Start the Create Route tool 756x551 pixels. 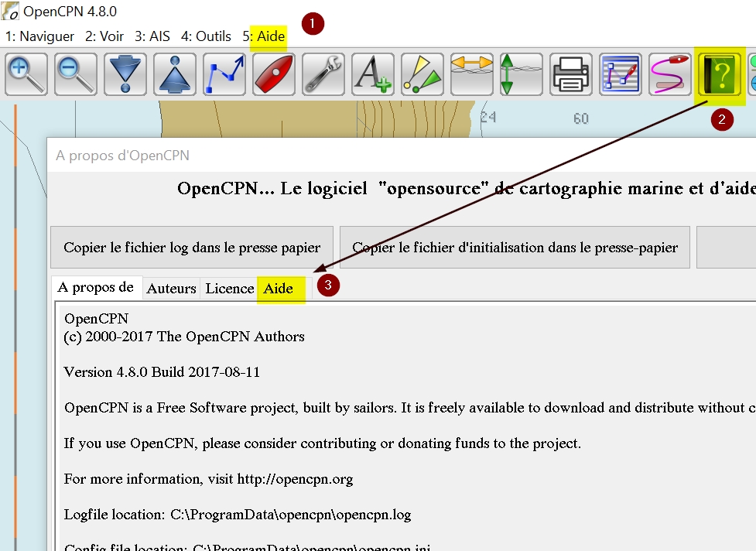[x=224, y=74]
